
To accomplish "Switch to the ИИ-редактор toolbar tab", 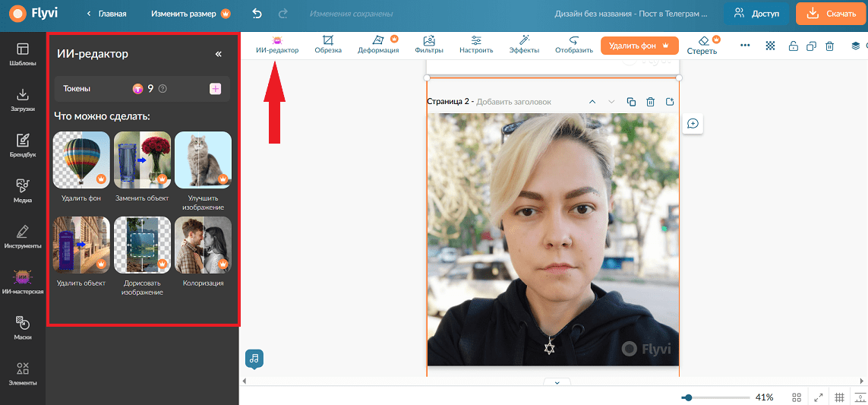I will (x=277, y=45).
